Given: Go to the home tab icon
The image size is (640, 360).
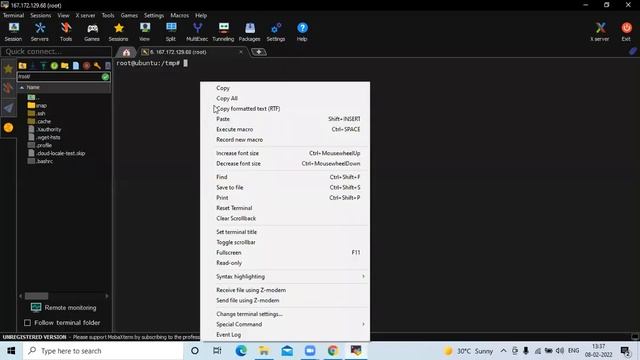Looking at the screenshot, I should pos(127,52).
